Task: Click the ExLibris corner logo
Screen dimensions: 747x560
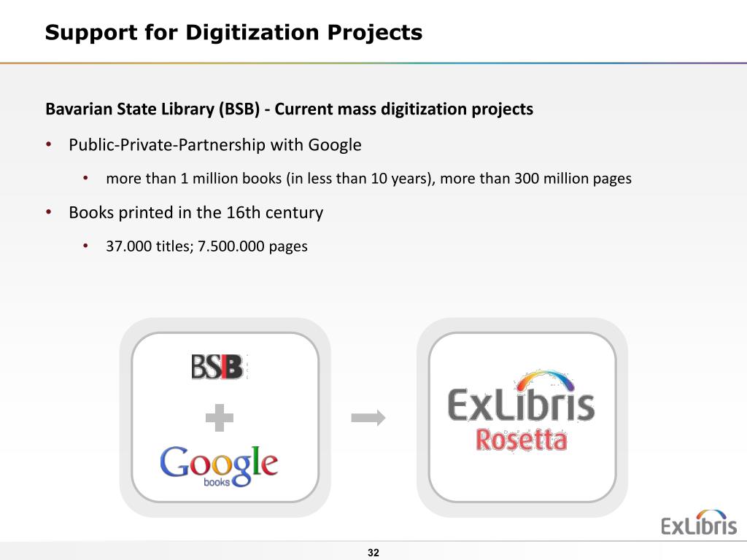Action: pyautogui.click(x=698, y=522)
